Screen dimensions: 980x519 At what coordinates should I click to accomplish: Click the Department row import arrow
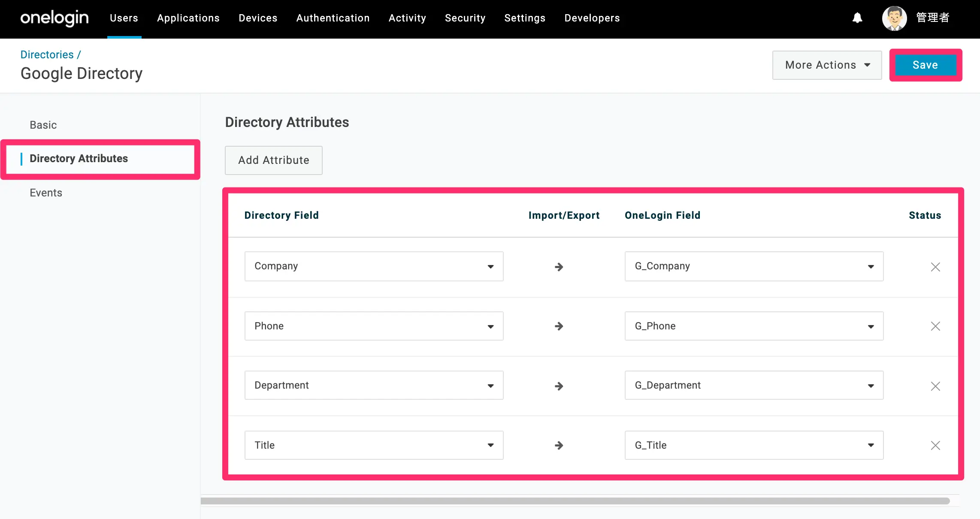tap(559, 386)
